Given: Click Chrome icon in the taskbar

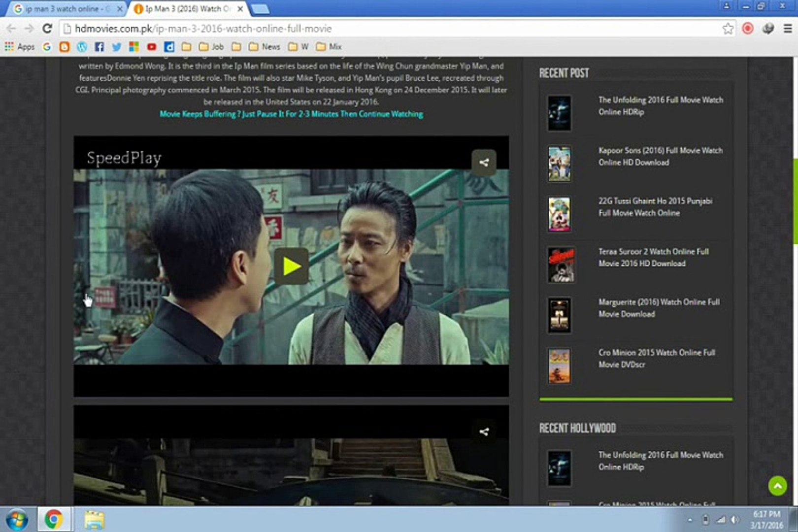Looking at the screenshot, I should coord(53,520).
